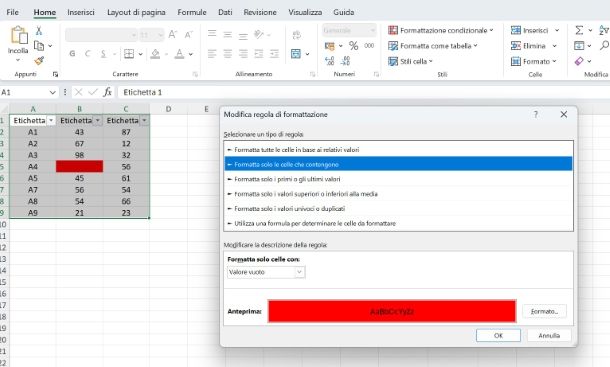The height and width of the screenshot is (367, 610).
Task: Click the thousands separator 000 icon
Action: click(369, 46)
